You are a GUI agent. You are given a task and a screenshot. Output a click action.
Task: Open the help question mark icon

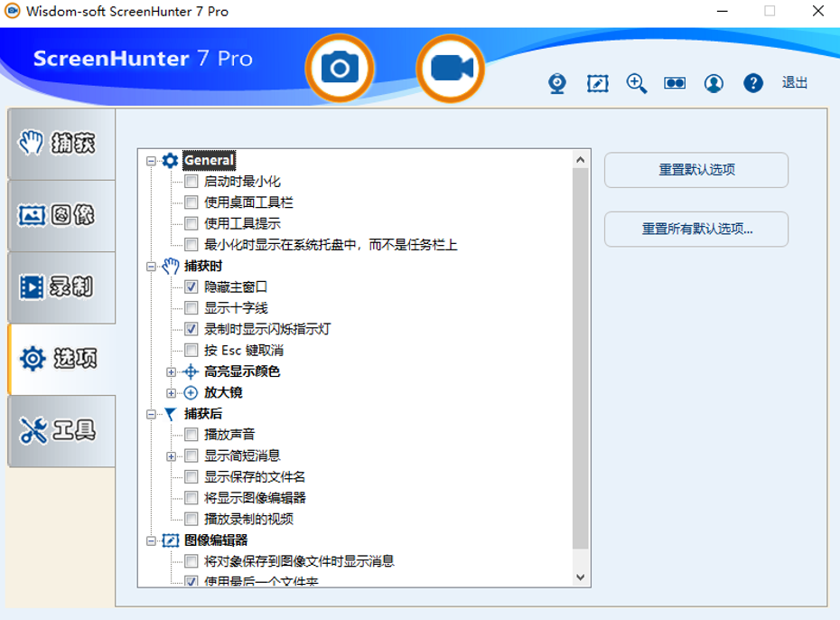tap(752, 83)
